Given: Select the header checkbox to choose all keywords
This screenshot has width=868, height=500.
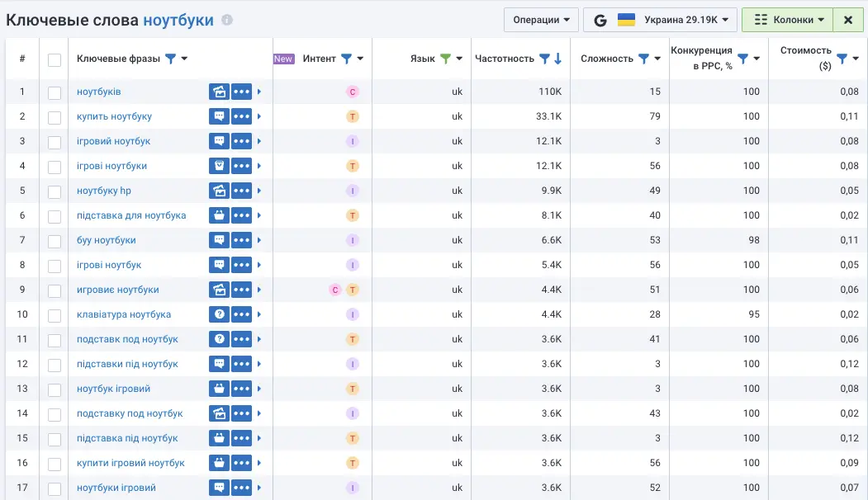Looking at the screenshot, I should click(x=54, y=59).
